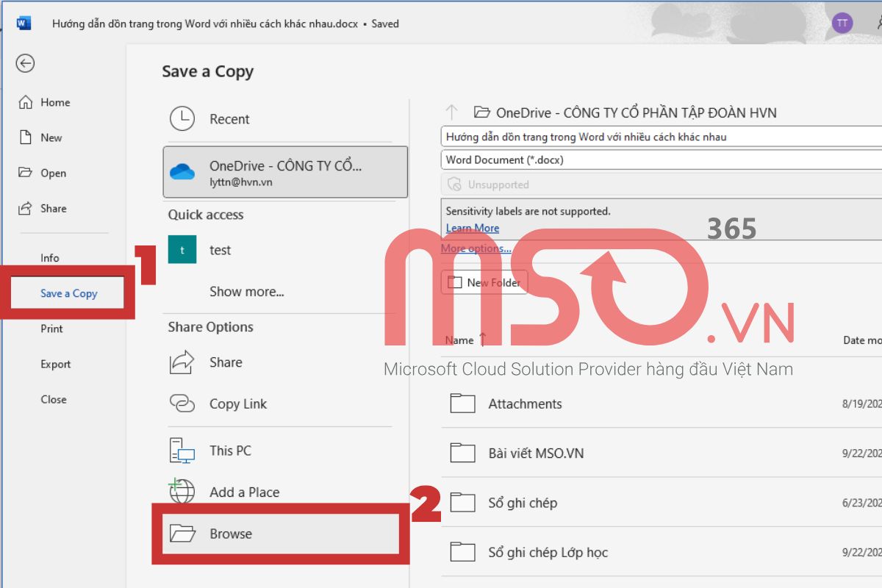Viewport: 882px width, 588px height.
Task: Select OneDrive - CÔNG TY CỔ location
Action: [x=285, y=172]
